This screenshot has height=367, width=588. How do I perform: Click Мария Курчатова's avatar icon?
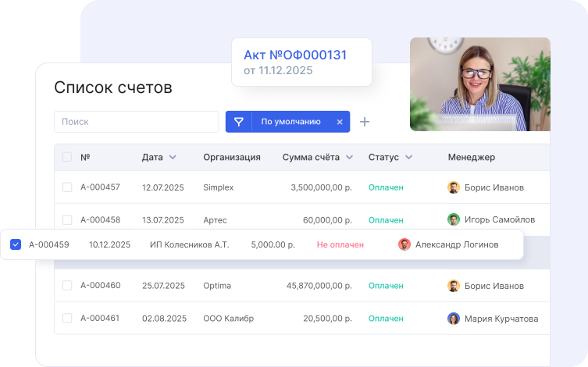click(x=454, y=319)
